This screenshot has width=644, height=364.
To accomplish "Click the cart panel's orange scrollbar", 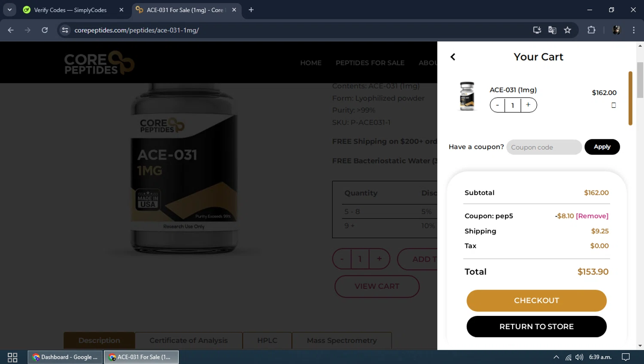I will pos(630,98).
